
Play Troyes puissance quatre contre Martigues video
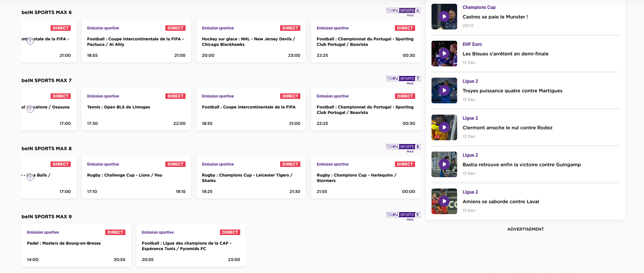click(444, 90)
